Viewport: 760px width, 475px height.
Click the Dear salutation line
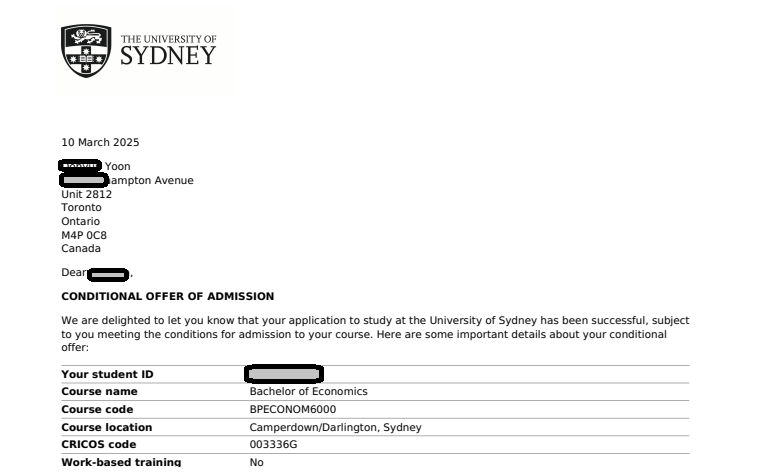coord(96,272)
